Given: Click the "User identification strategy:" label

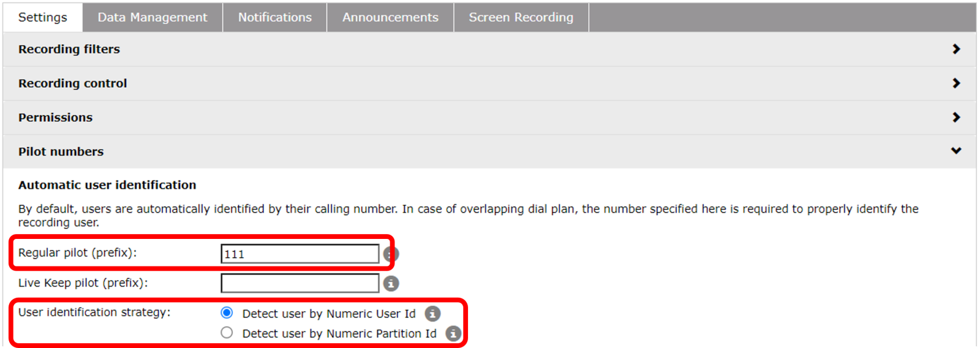Looking at the screenshot, I should 94,312.
